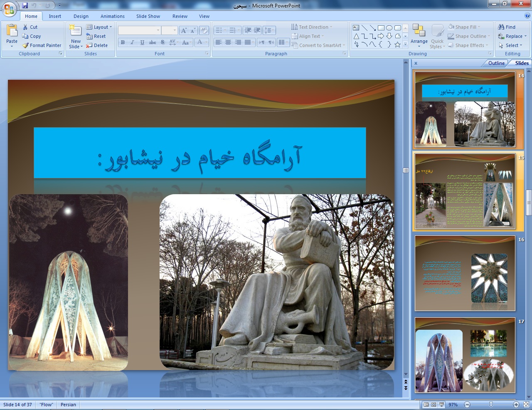Insert a New Slide

pos(76,31)
